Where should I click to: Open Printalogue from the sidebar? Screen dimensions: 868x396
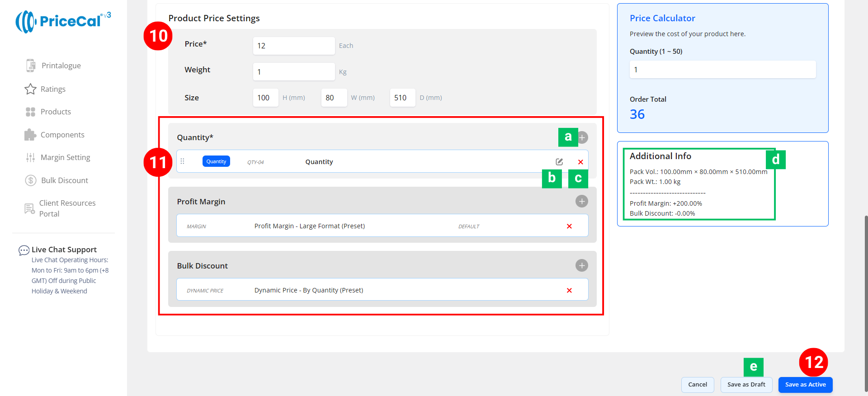tap(61, 66)
